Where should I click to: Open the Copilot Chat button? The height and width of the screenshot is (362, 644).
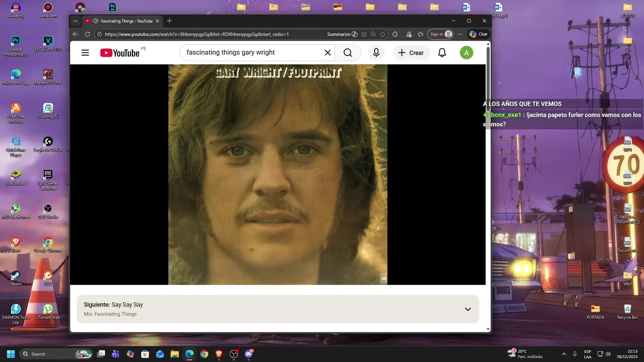tap(478, 34)
